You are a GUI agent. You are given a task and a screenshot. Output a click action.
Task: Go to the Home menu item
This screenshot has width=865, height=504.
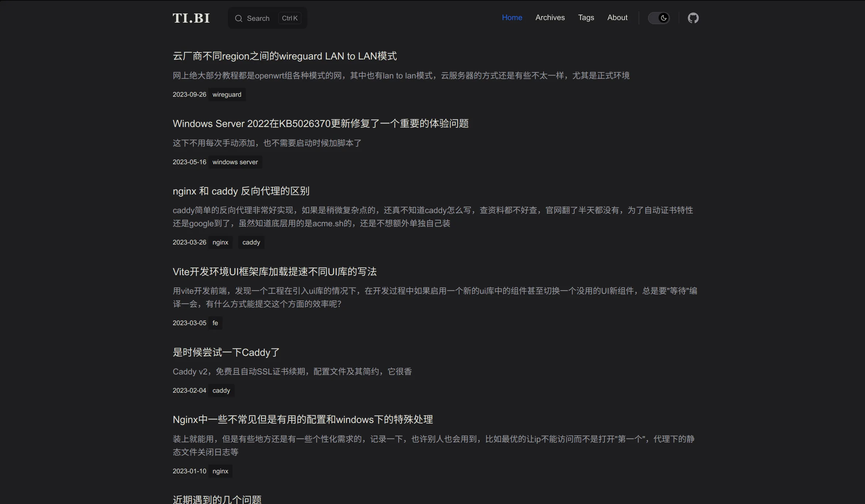[x=512, y=18]
